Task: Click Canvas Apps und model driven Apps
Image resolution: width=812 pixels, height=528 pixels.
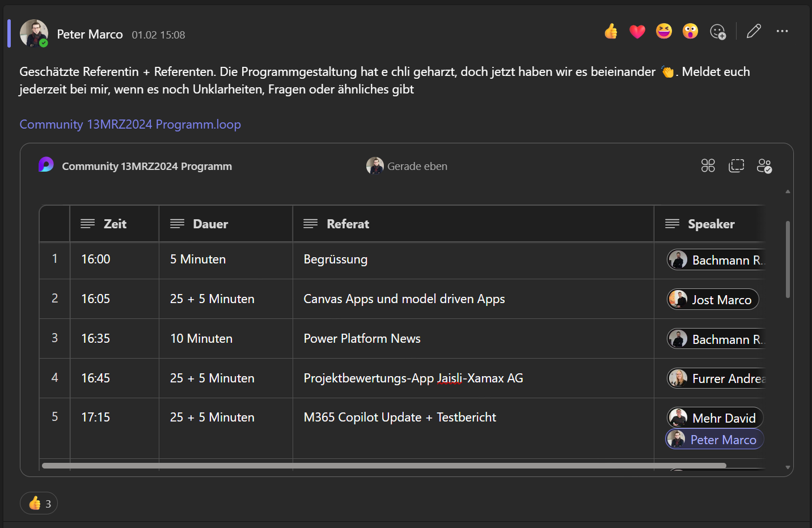Action: tap(473, 299)
